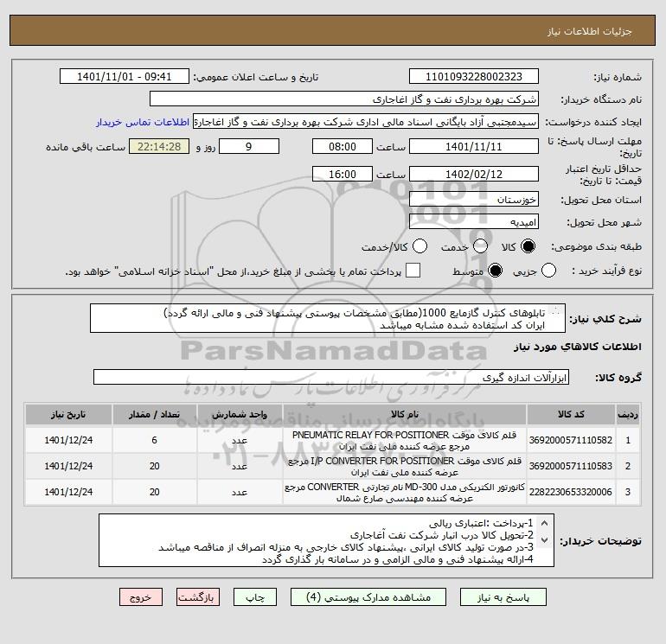Click the buyer organization name field
The image size is (666, 644).
pyautogui.click(x=344, y=99)
